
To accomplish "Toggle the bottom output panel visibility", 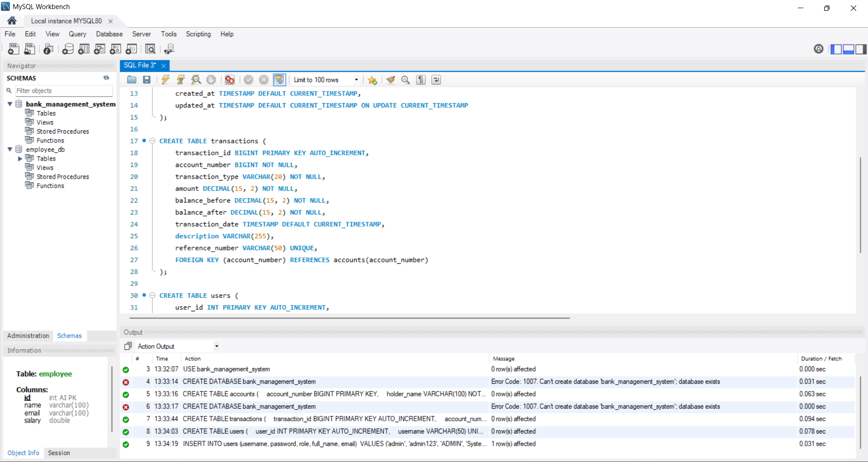I will click(849, 49).
